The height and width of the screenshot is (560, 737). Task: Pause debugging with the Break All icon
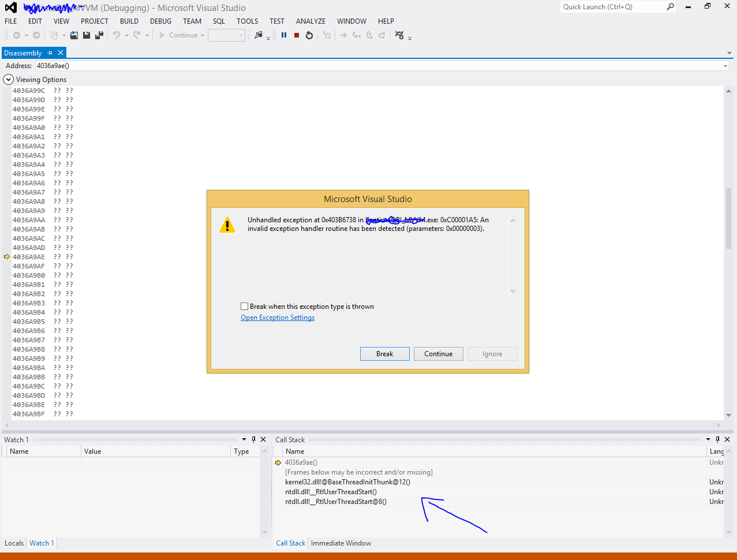tap(284, 35)
